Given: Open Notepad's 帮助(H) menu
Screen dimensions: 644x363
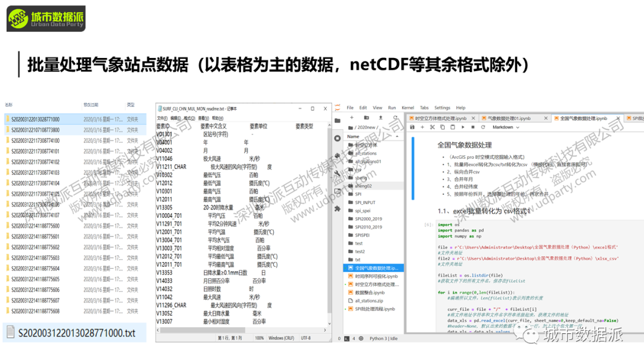Looking at the screenshot, I should [x=217, y=118].
